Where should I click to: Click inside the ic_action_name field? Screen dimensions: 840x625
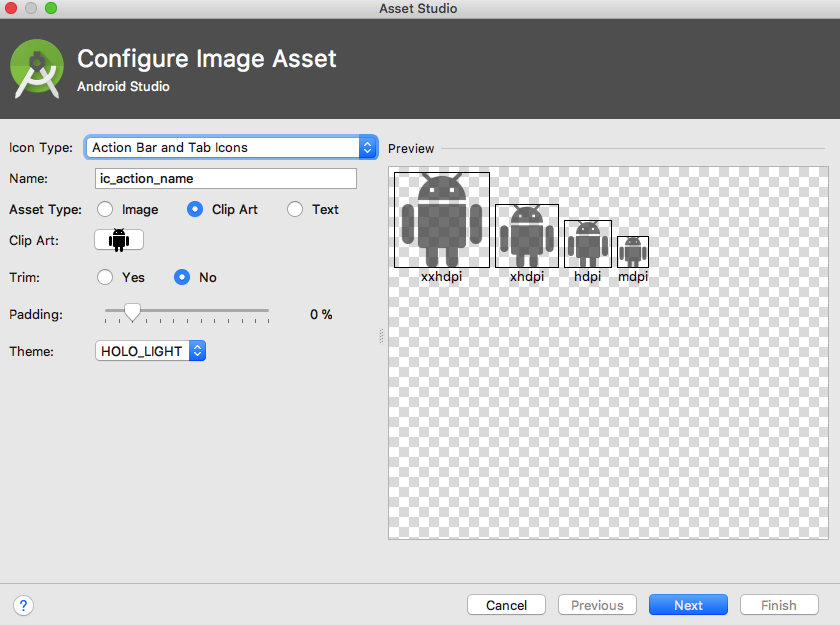click(x=225, y=178)
